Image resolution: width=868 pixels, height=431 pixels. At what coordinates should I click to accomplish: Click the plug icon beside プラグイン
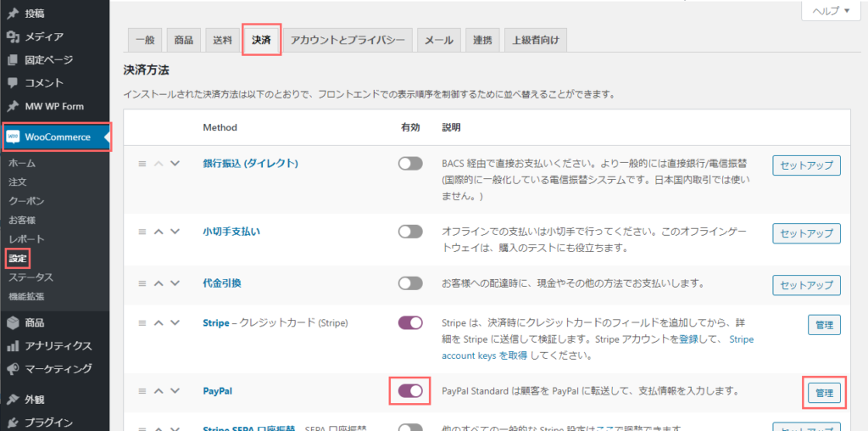(x=14, y=423)
